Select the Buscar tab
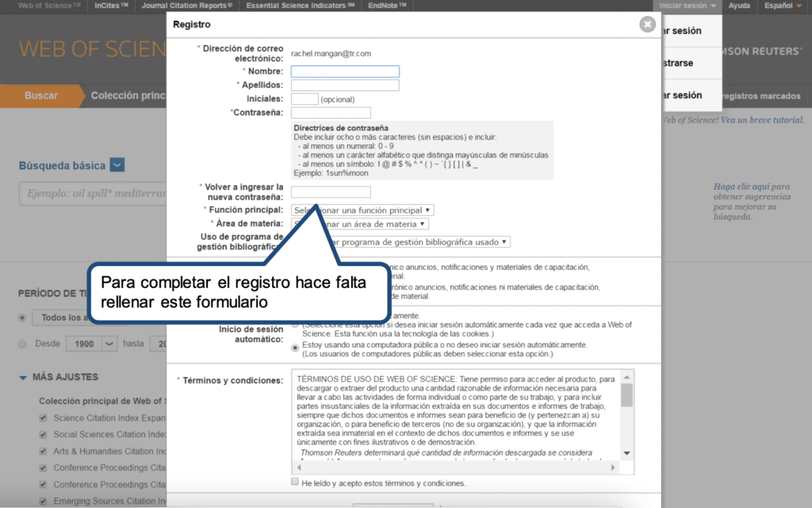The height and width of the screenshot is (508, 812). click(x=41, y=96)
